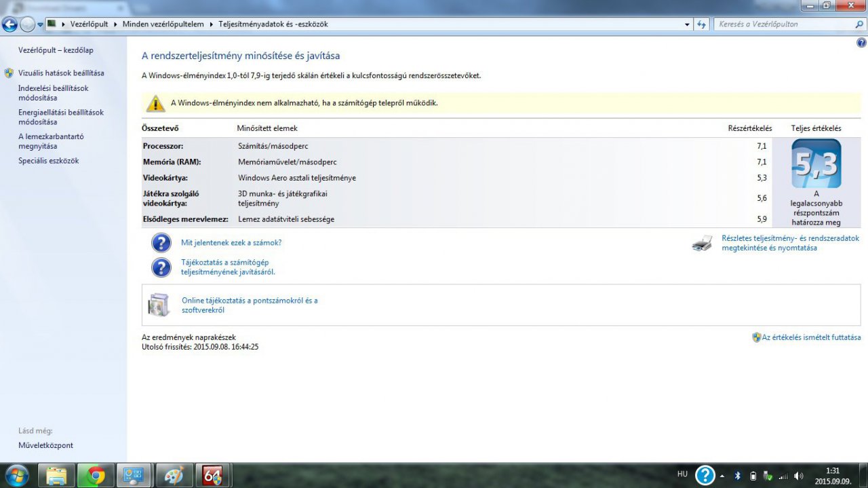The image size is (868, 488).
Task: Click the help question mark in taskbar
Action: tap(705, 475)
